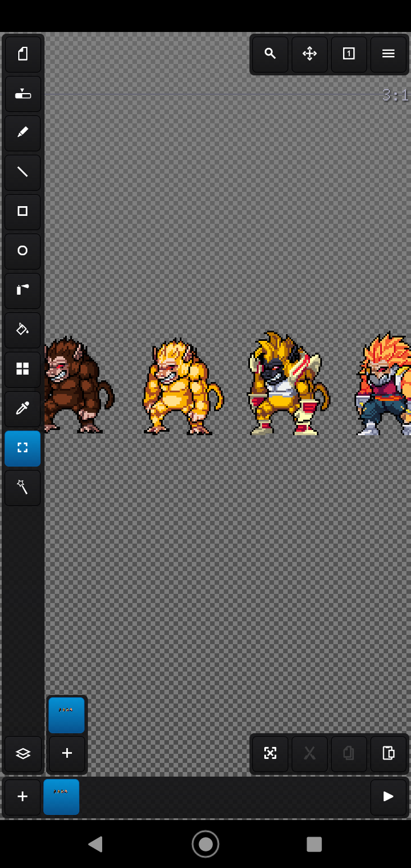This screenshot has height=868, width=411.
Task: Click the greyed-out cut icon
Action: tap(309, 754)
